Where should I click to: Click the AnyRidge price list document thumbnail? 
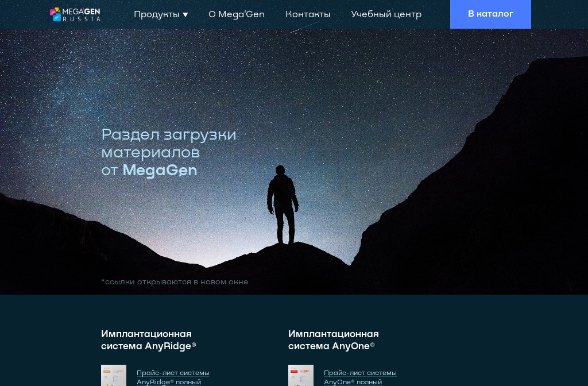[114, 376]
